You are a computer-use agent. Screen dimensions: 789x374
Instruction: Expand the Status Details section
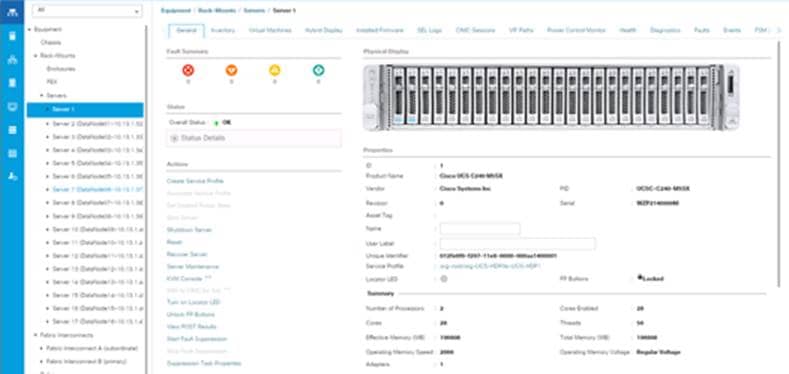254,138
